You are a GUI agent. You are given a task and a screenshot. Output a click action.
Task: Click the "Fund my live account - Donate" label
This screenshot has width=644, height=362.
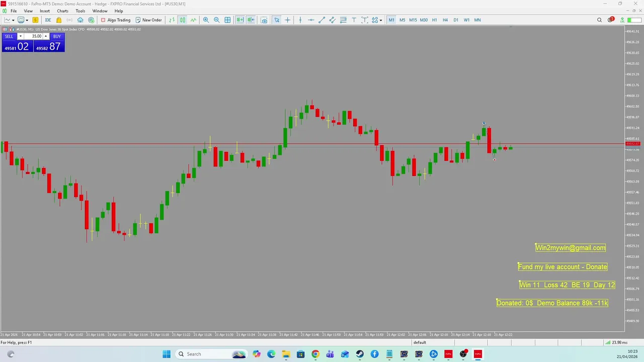[562, 267]
